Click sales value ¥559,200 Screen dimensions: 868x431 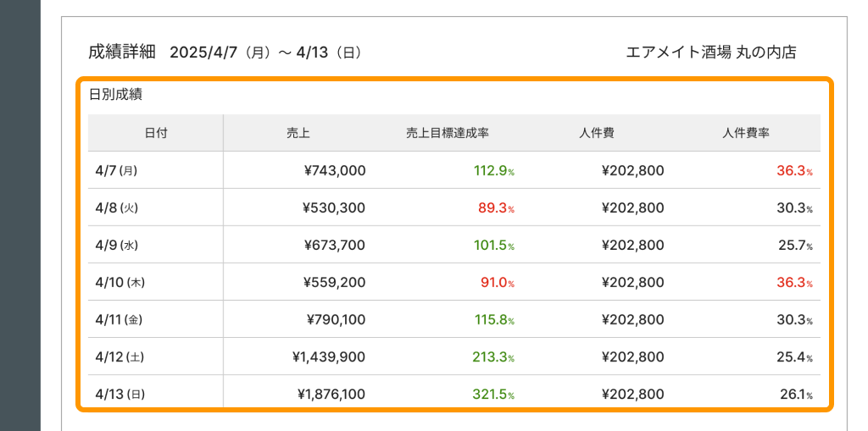point(335,282)
